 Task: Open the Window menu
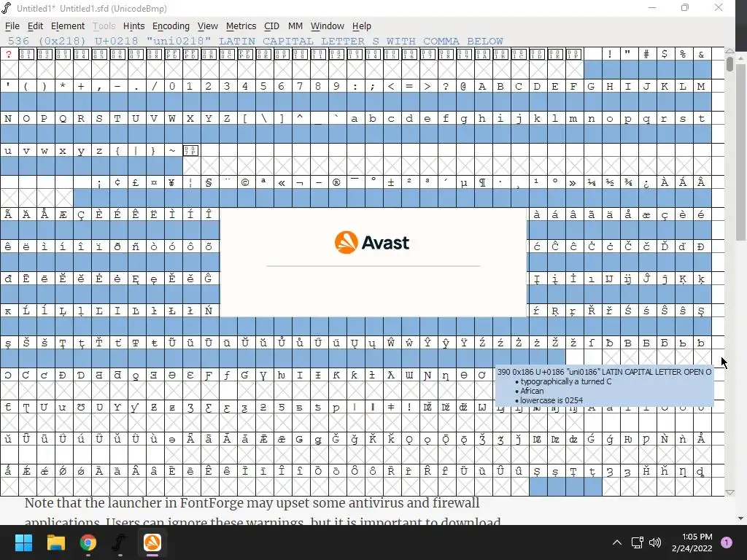point(328,26)
